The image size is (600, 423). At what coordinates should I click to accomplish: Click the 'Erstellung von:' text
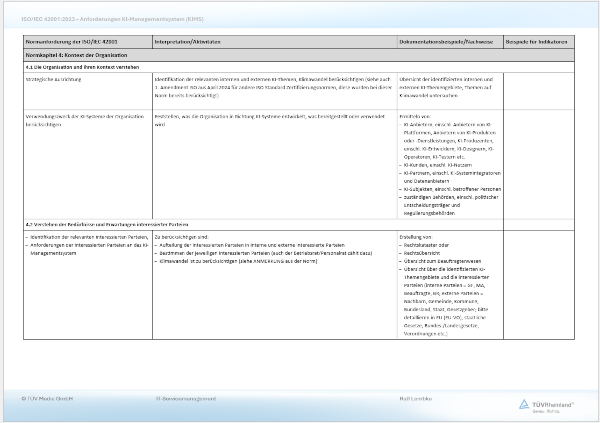point(414,236)
